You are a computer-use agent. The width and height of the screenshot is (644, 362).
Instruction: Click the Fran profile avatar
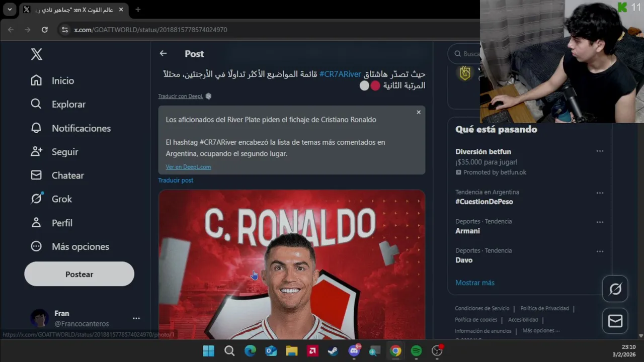pyautogui.click(x=39, y=318)
